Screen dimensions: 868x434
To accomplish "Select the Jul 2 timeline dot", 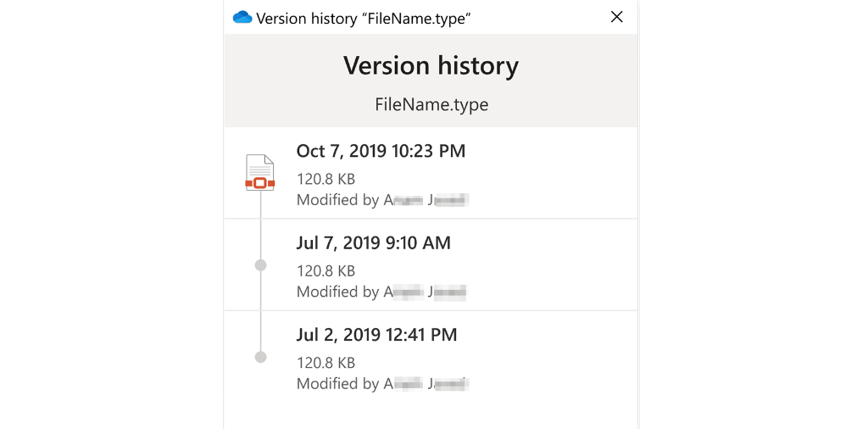I will point(261,357).
